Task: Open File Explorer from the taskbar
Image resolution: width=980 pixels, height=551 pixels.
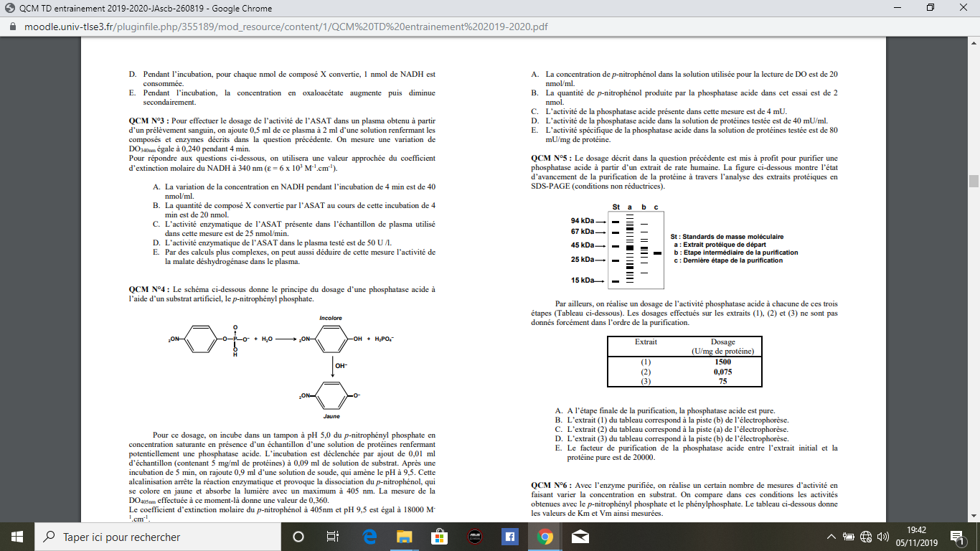Action: point(405,537)
